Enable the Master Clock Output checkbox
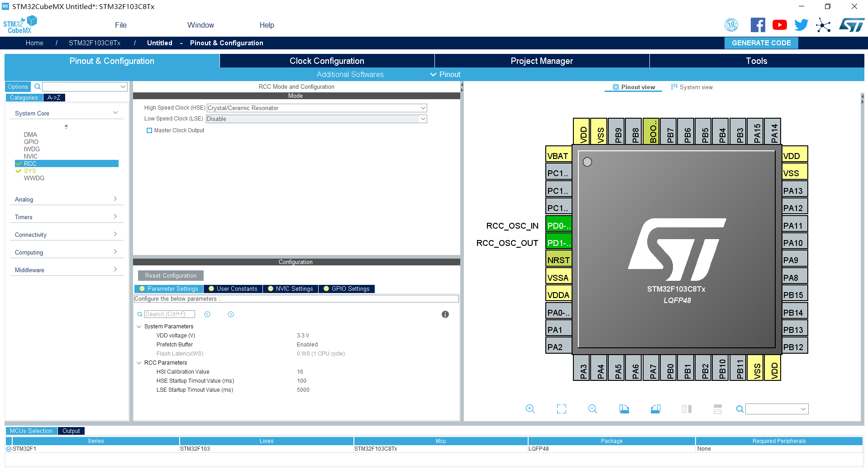The image size is (868, 471). pyautogui.click(x=149, y=130)
